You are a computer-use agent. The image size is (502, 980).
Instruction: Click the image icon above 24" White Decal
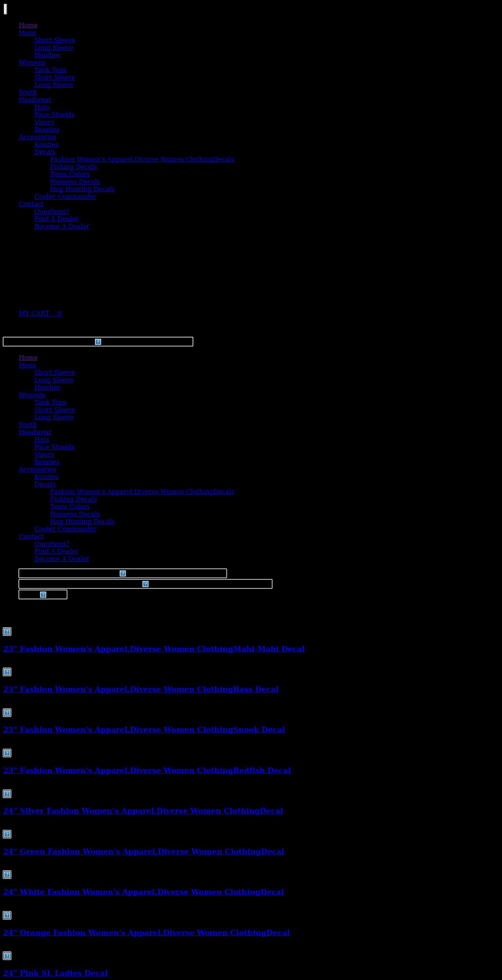(7, 874)
